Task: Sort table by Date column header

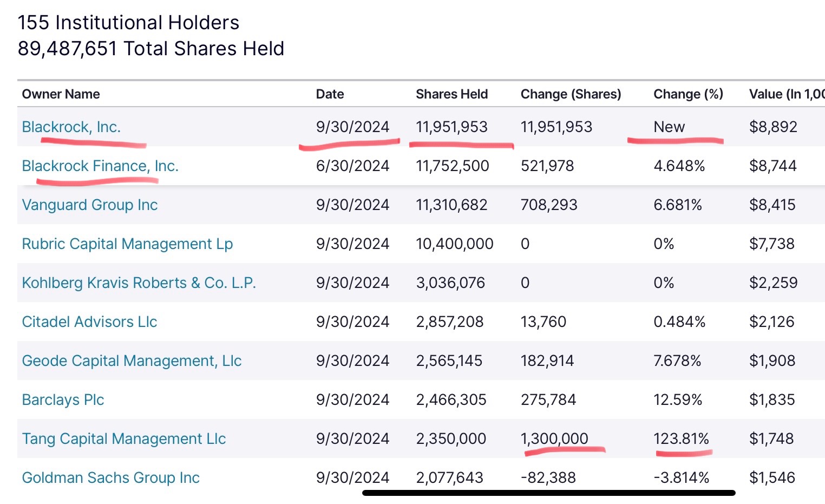Action: 330,94
